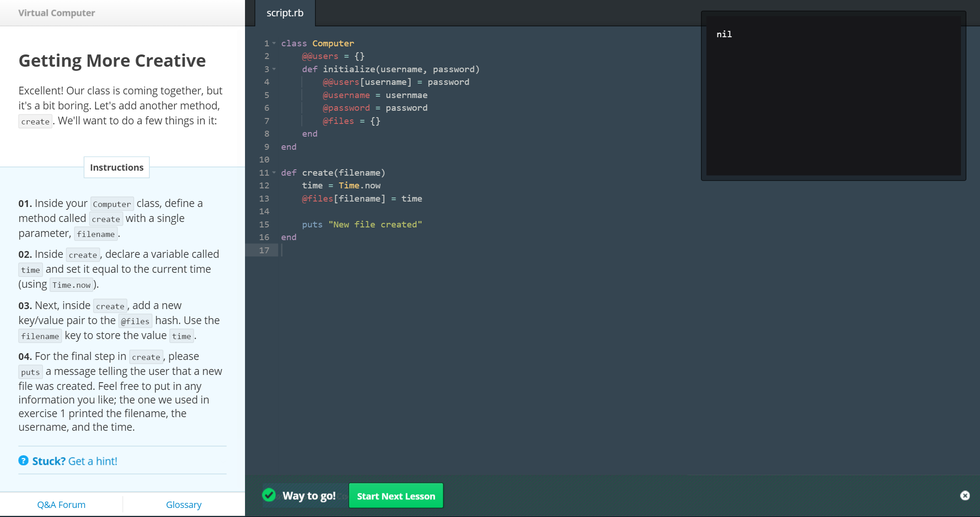The image size is (980, 517).
Task: Click the Getting More Creative heading
Action: 112,60
